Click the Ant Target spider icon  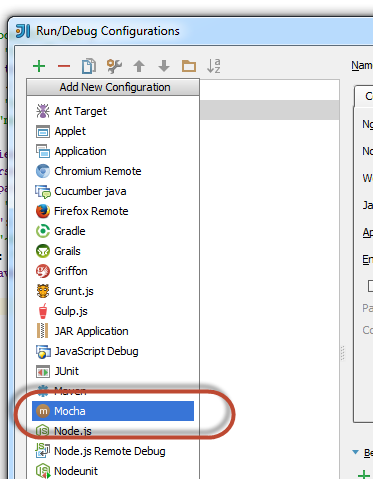(43, 111)
